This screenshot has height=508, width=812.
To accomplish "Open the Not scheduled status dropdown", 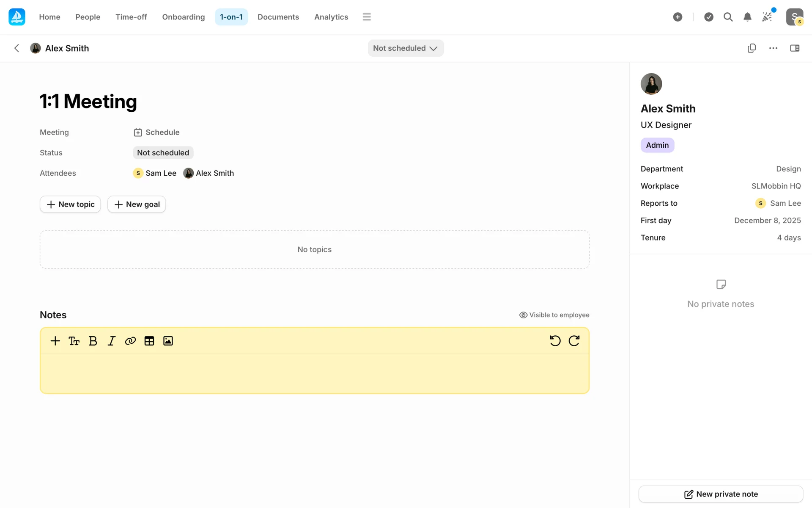I will [405, 48].
